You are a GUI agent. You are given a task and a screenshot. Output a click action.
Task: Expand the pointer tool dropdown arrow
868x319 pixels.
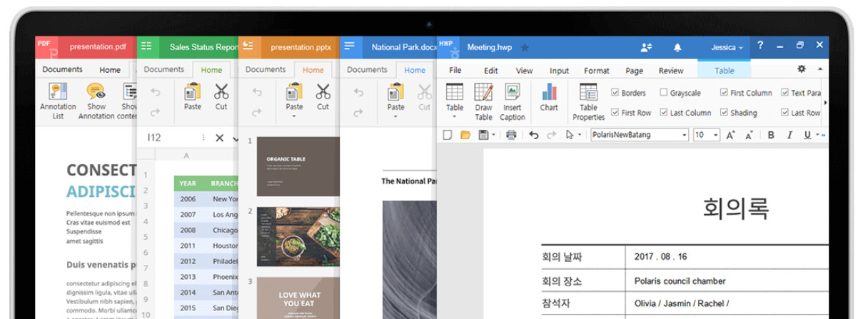coord(579,135)
